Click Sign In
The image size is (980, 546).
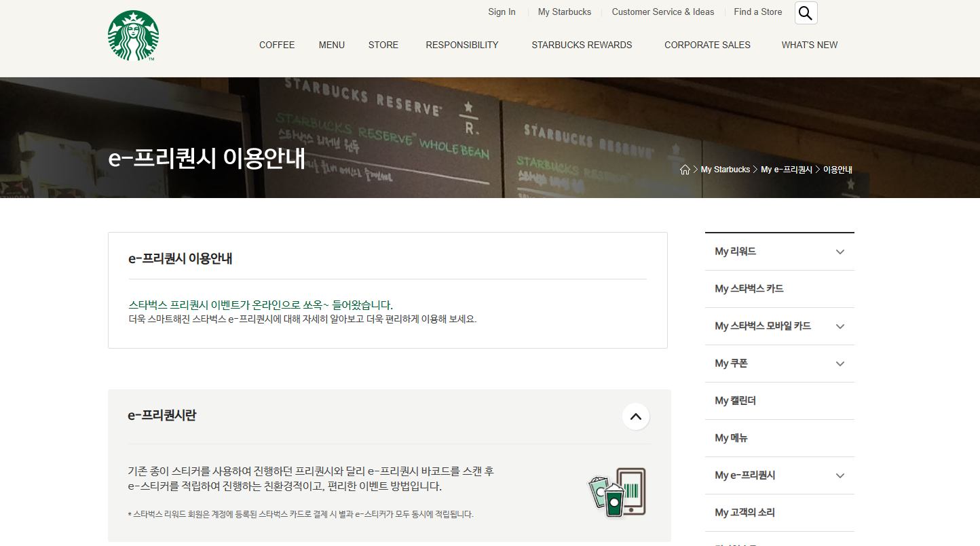pyautogui.click(x=502, y=12)
